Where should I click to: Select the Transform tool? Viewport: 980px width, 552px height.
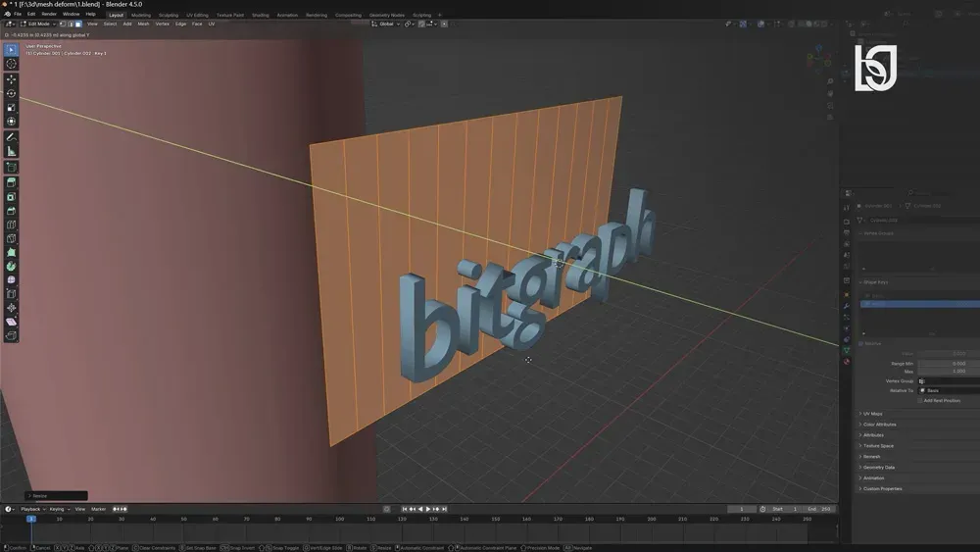tap(11, 122)
